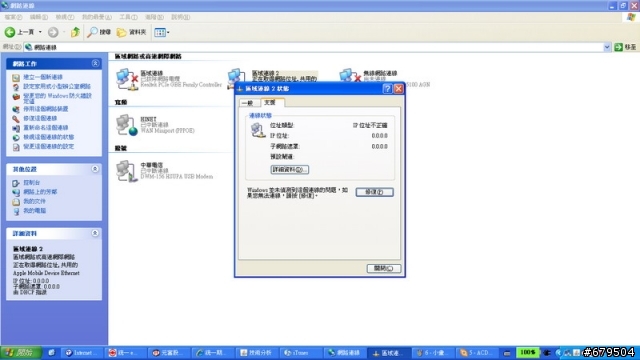Collapse the Other Places (其他位置) panel
Image resolution: width=640 pixels, height=360 pixels.
[x=95, y=169]
